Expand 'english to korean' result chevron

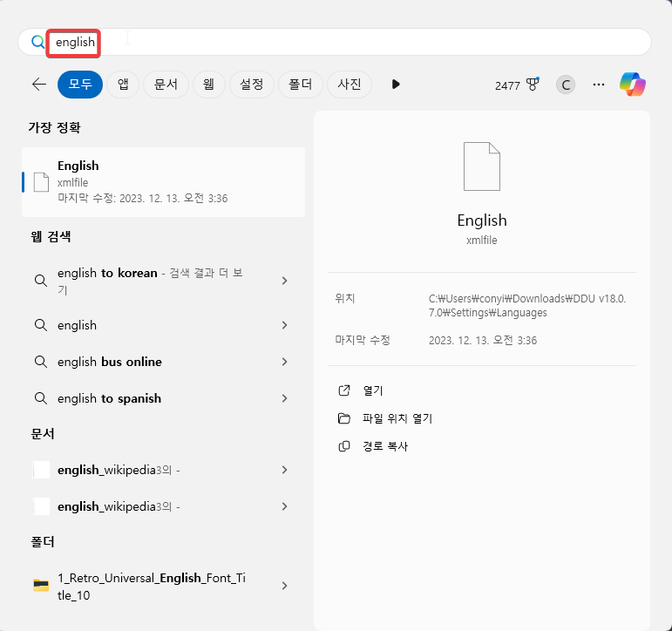point(284,281)
